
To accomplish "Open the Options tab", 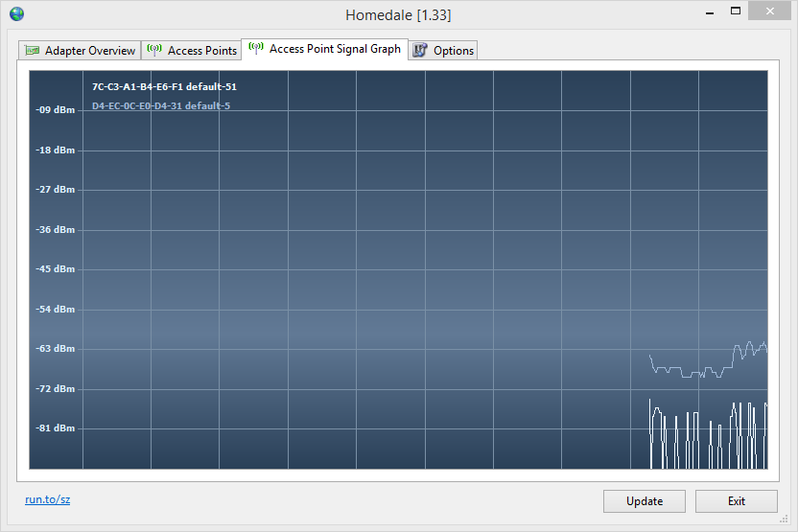I will click(443, 51).
